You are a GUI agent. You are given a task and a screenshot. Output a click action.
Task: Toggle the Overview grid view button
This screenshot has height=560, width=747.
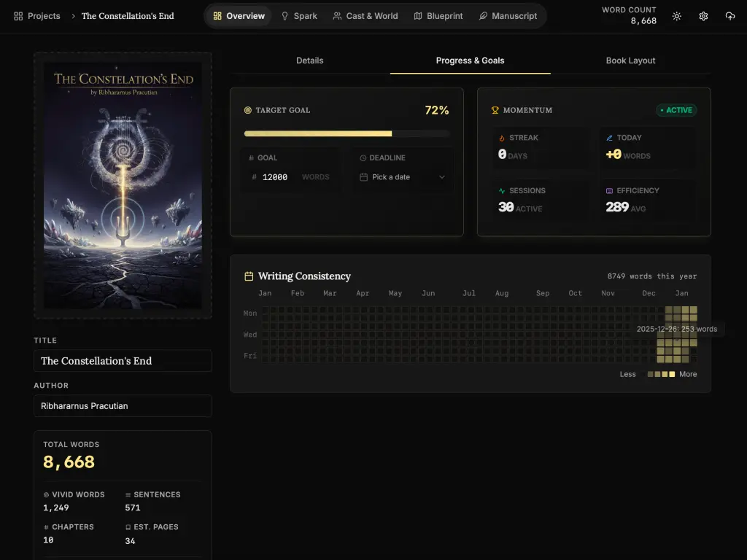coord(217,15)
